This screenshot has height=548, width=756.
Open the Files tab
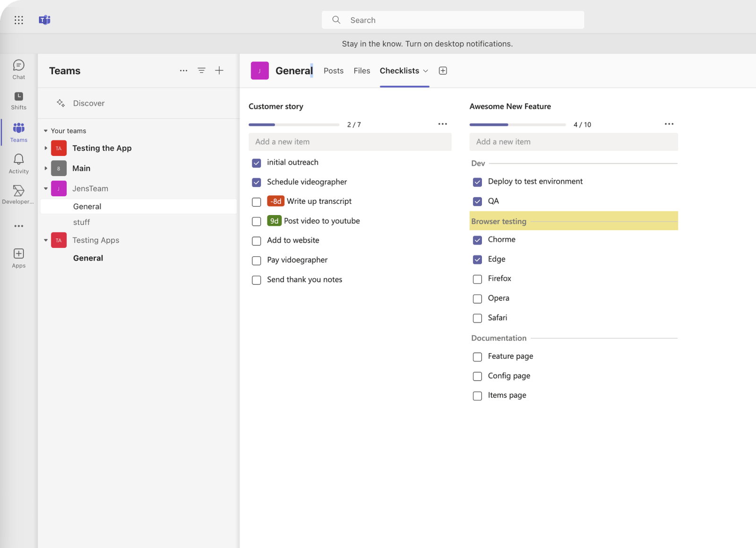click(x=361, y=70)
